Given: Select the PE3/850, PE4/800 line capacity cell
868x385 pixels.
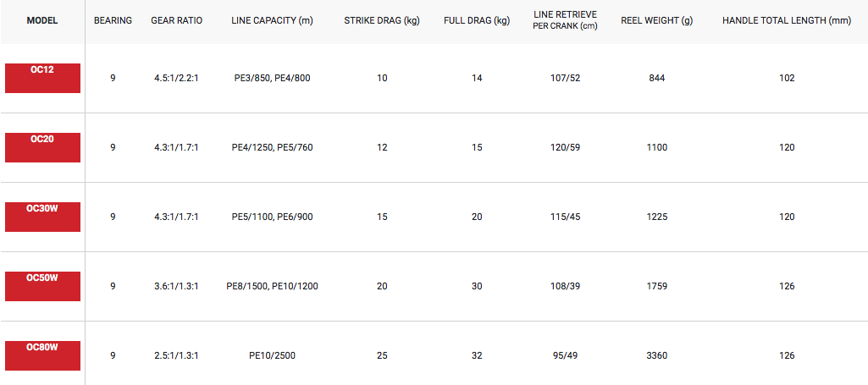Looking at the screenshot, I should click(x=273, y=78).
